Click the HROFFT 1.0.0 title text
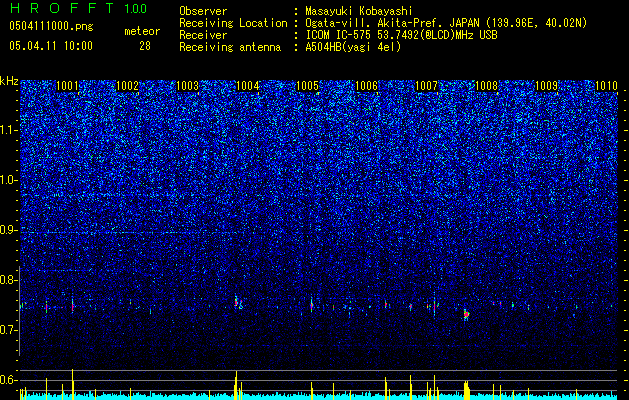 pyautogui.click(x=79, y=8)
